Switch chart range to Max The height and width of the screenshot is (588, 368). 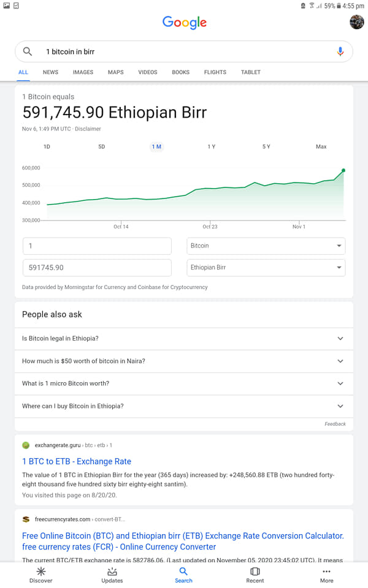coord(321,146)
